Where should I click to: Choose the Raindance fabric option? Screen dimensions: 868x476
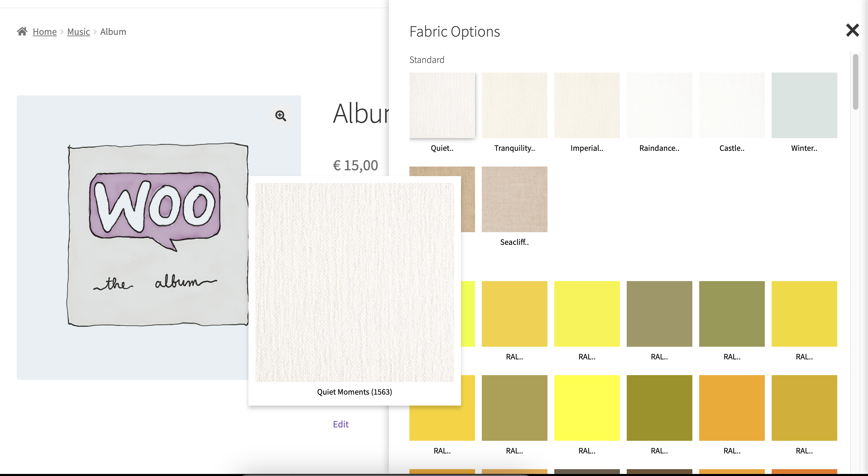click(659, 105)
